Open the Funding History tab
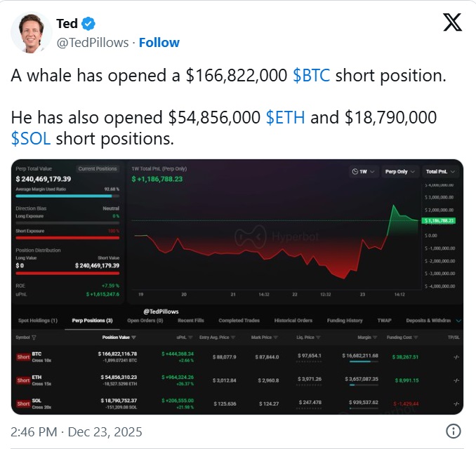Image resolution: width=476 pixels, height=449 pixels. (x=345, y=321)
